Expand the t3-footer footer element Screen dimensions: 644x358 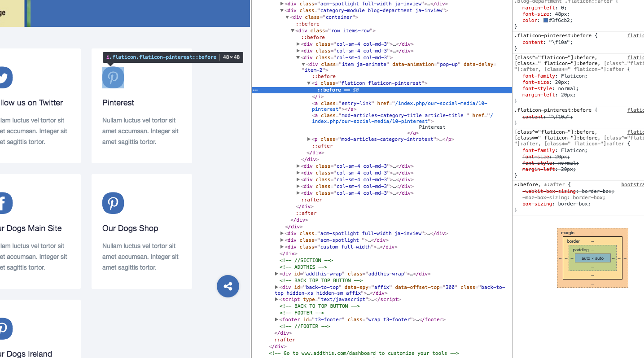277,319
